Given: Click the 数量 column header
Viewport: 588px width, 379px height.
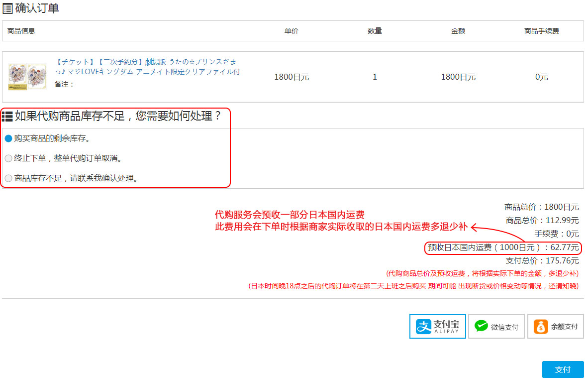Looking at the screenshot, I should (x=375, y=31).
